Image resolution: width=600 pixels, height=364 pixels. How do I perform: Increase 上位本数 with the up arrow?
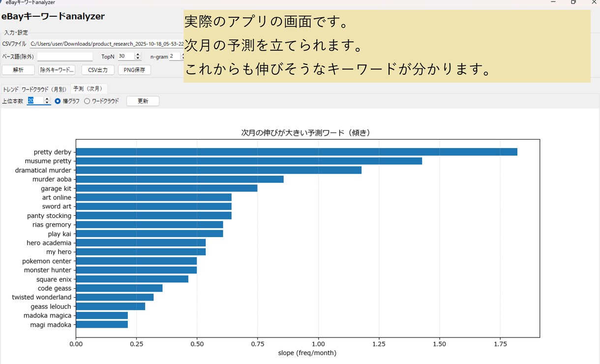pos(47,99)
